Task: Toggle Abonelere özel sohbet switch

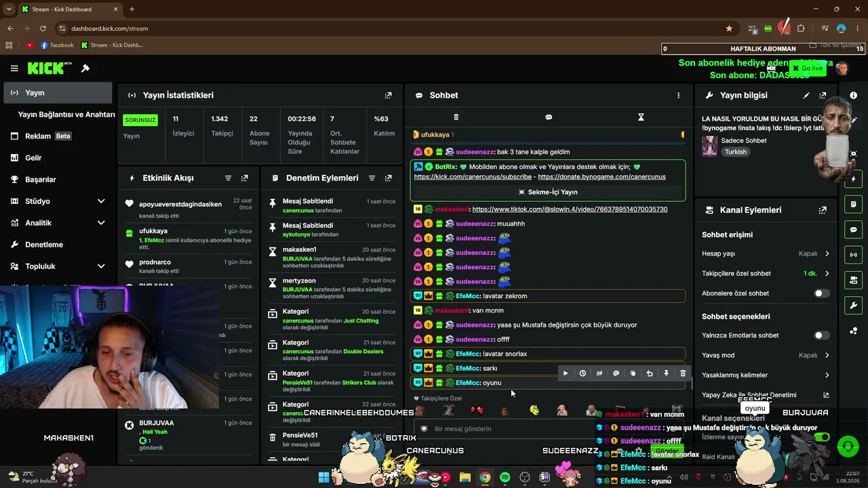Action: (x=821, y=293)
